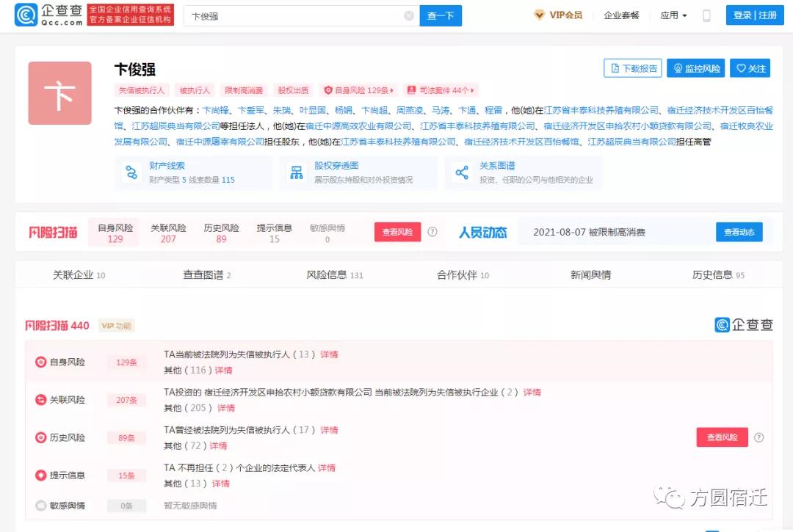
Task: Expand the 自身风险 129条 tag
Action: click(x=359, y=90)
